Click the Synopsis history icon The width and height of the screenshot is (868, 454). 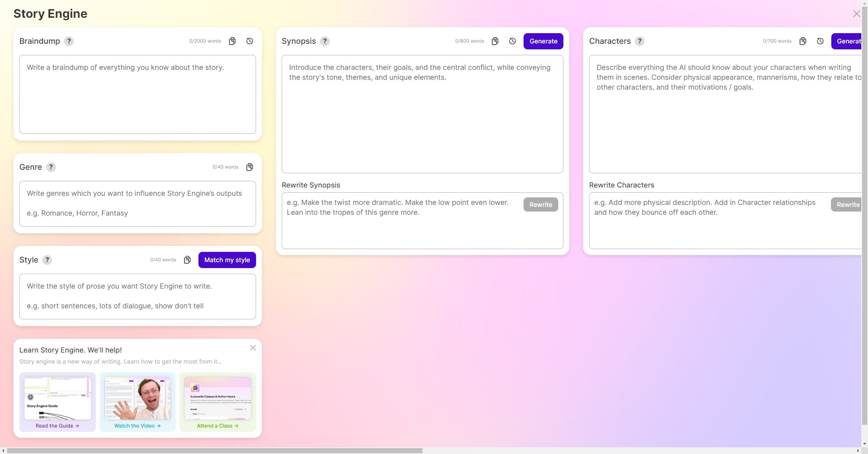512,41
